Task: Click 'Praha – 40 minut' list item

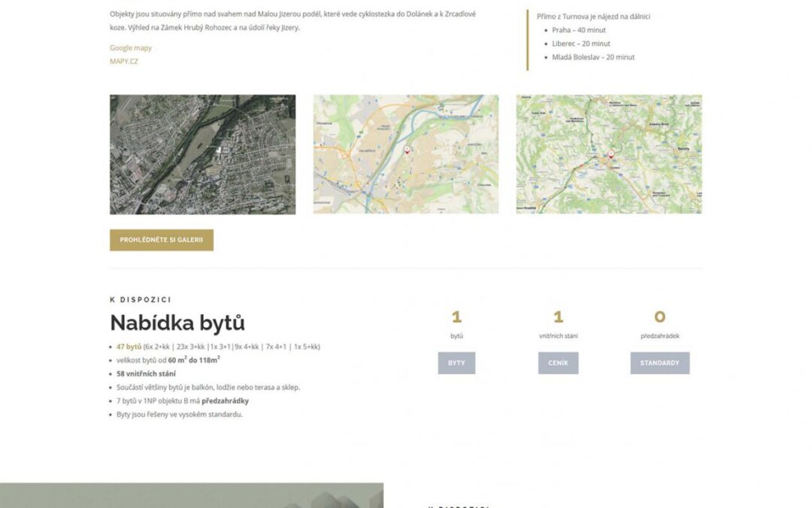Action: point(579,30)
